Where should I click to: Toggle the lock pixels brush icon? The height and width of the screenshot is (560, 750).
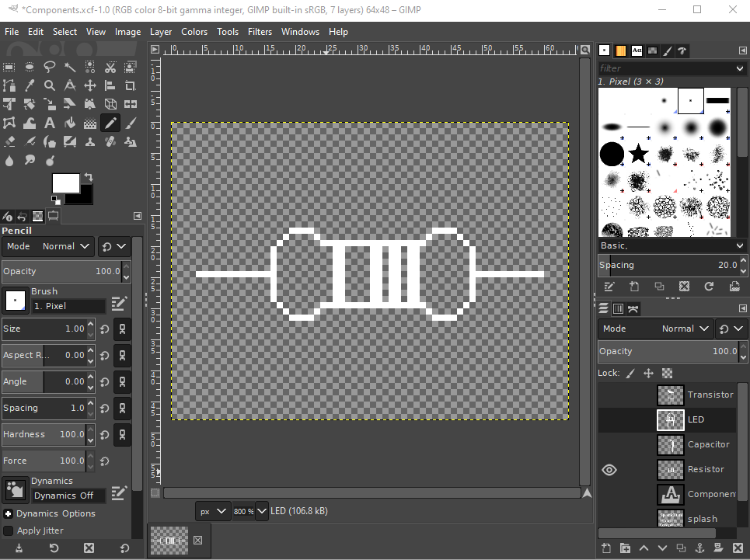tap(631, 373)
